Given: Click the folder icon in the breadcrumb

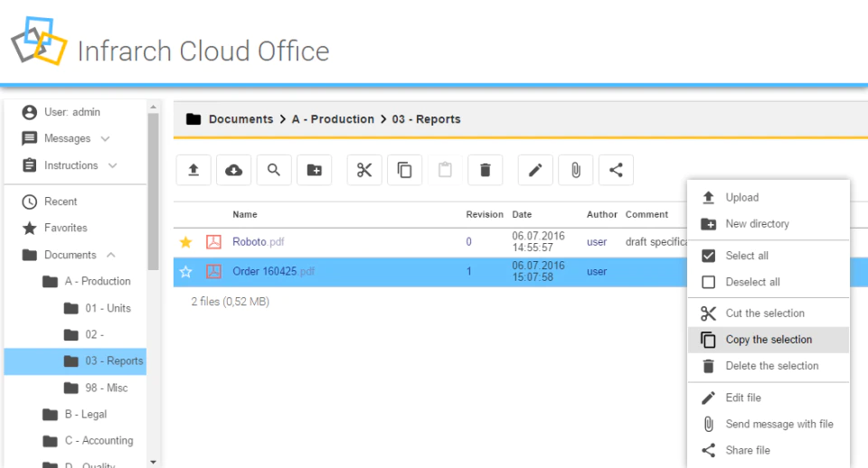Looking at the screenshot, I should pos(193,119).
